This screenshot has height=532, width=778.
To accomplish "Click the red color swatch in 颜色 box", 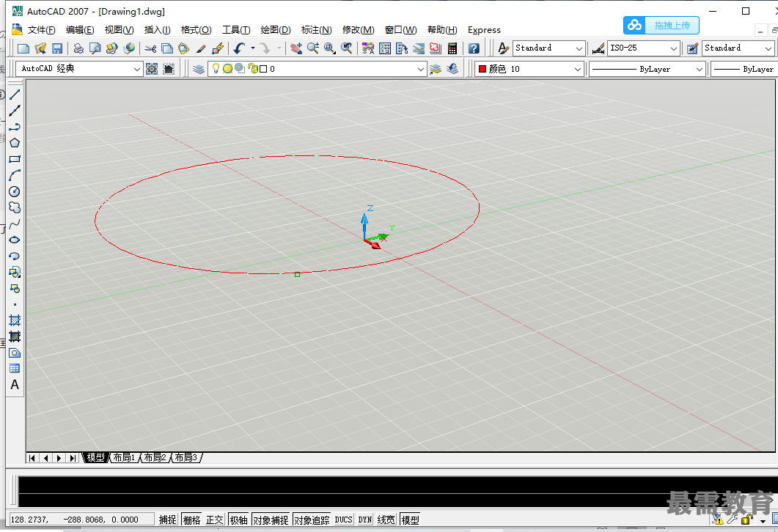I will (482, 69).
